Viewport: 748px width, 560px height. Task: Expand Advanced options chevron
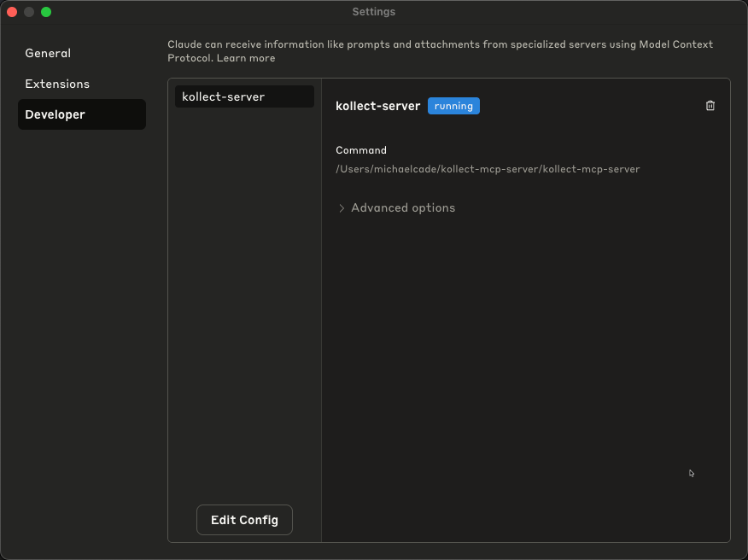341,208
